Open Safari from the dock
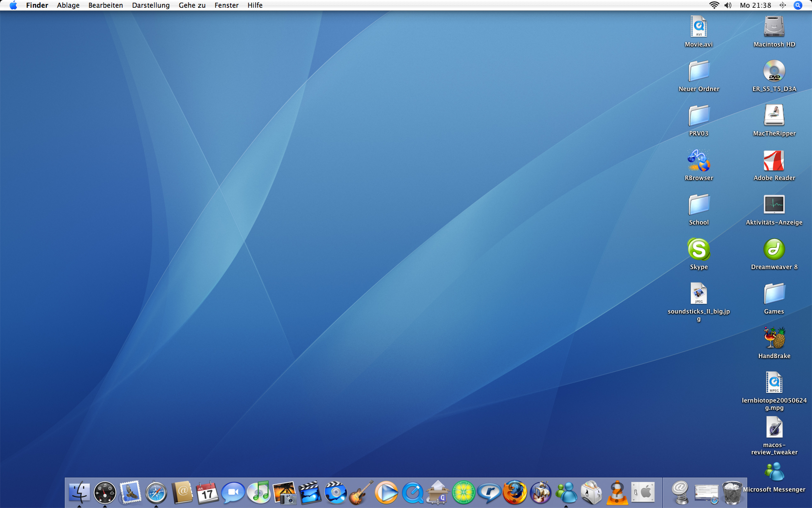This screenshot has width=812, height=508. point(156,493)
